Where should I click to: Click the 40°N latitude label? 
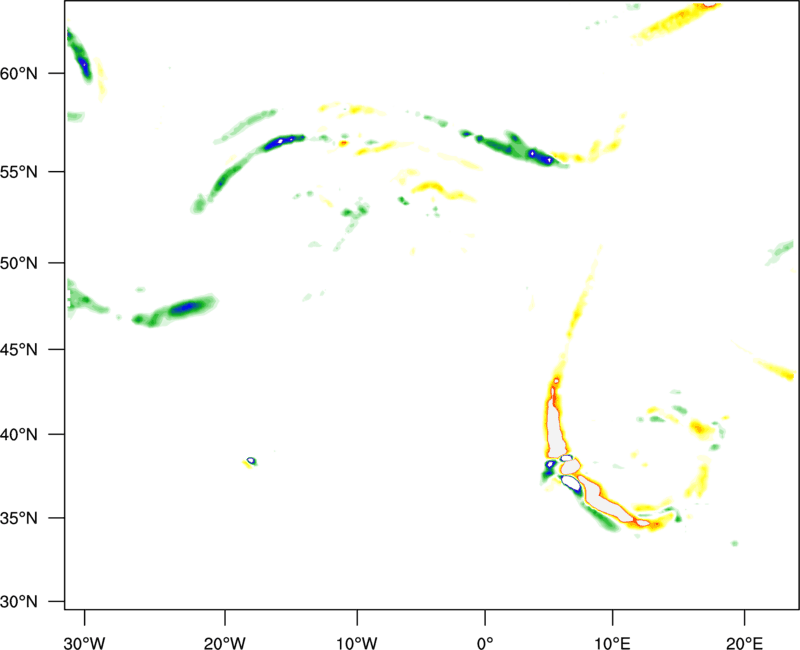tap(19, 435)
